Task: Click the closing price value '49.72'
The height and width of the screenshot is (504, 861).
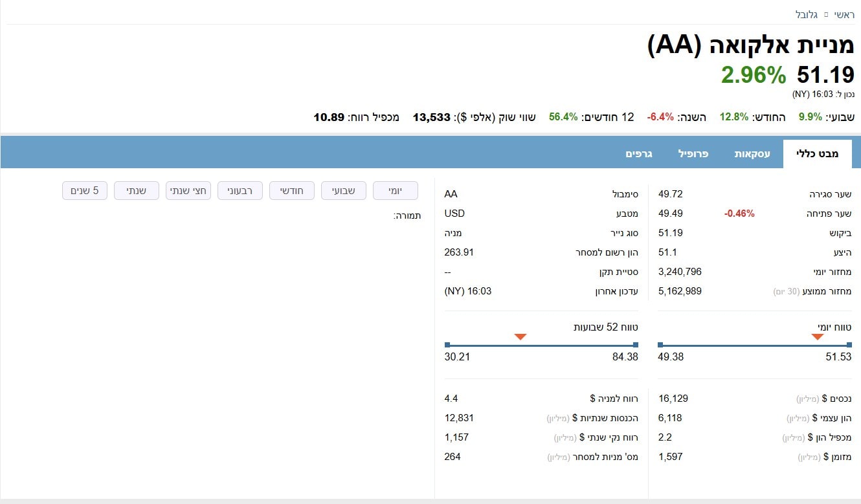Action: pyautogui.click(x=671, y=194)
